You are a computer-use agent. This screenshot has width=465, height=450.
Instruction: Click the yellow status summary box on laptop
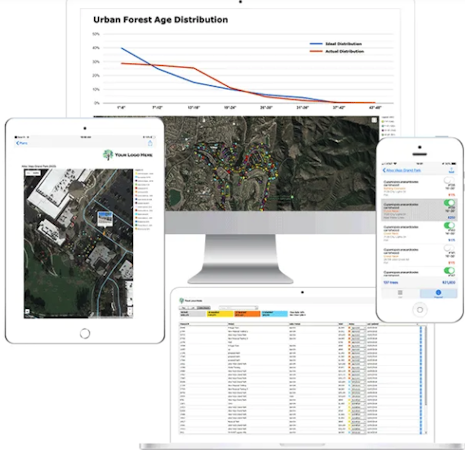click(x=220, y=314)
